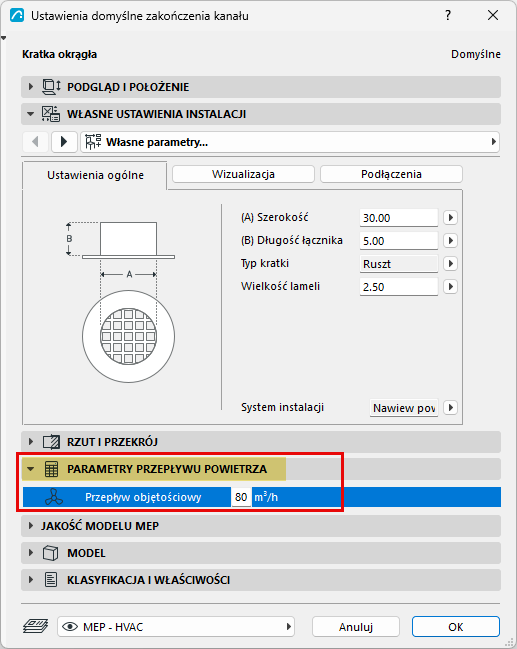The width and height of the screenshot is (517, 649).
Task: Click the layer stack icon at bottom
Action: pyautogui.click(x=36, y=626)
